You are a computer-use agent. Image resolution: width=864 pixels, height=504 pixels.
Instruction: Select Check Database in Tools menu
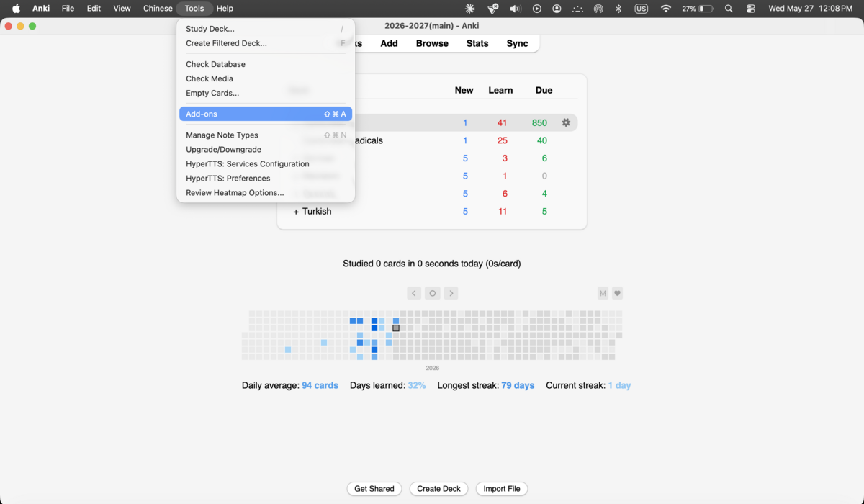click(x=265, y=64)
